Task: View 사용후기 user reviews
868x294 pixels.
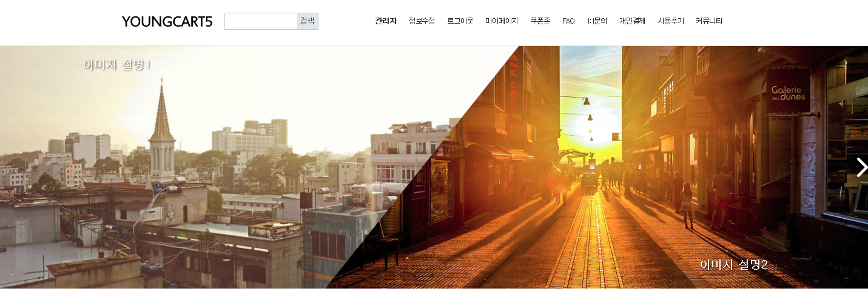Action: click(671, 21)
